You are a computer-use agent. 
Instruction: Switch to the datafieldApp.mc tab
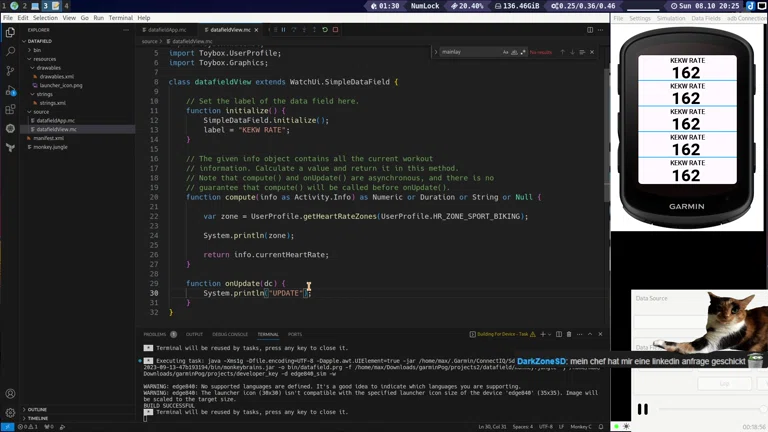coord(167,30)
